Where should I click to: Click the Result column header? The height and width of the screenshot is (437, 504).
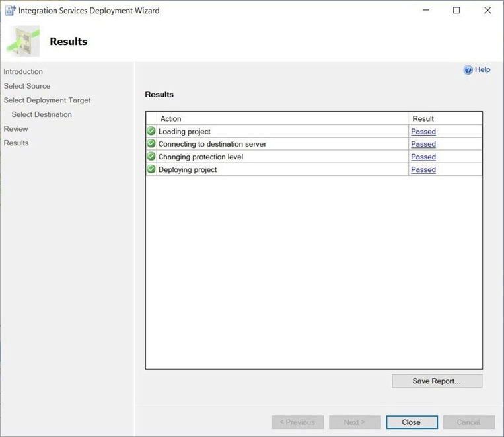pyautogui.click(x=423, y=119)
